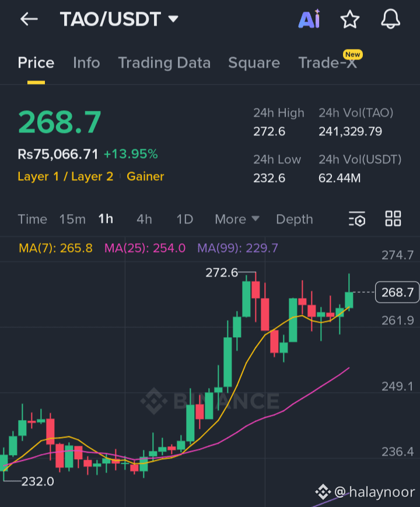Tap the 249.1 price axis label

(397, 386)
